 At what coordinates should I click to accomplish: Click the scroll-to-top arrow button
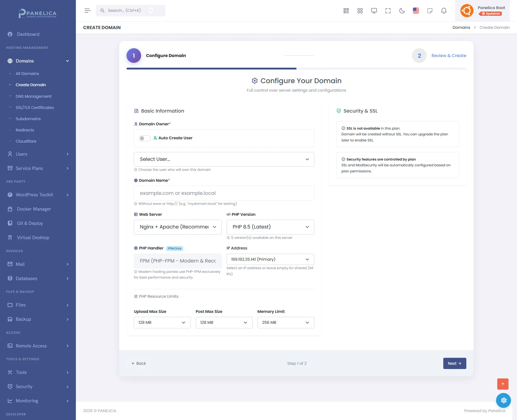[x=502, y=384]
